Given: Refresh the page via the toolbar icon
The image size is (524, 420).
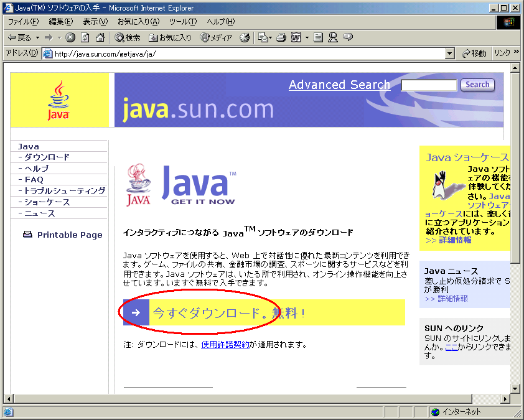Looking at the screenshot, I should coord(85,37).
